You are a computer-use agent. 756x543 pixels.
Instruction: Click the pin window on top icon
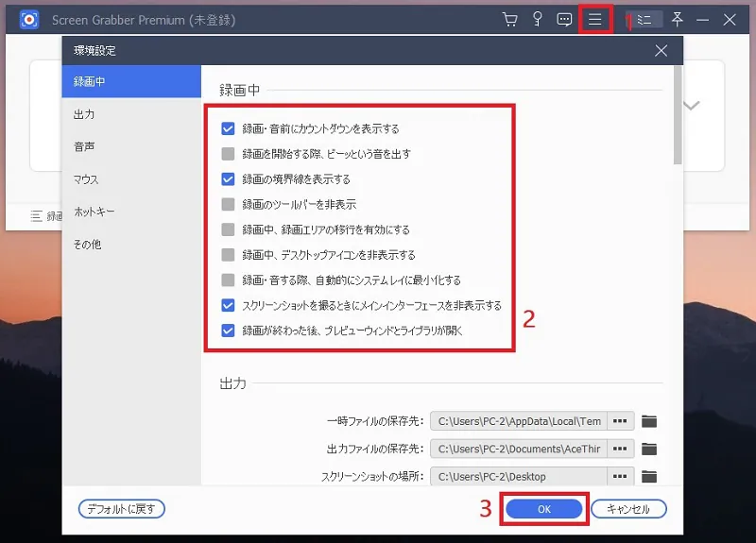click(x=677, y=20)
